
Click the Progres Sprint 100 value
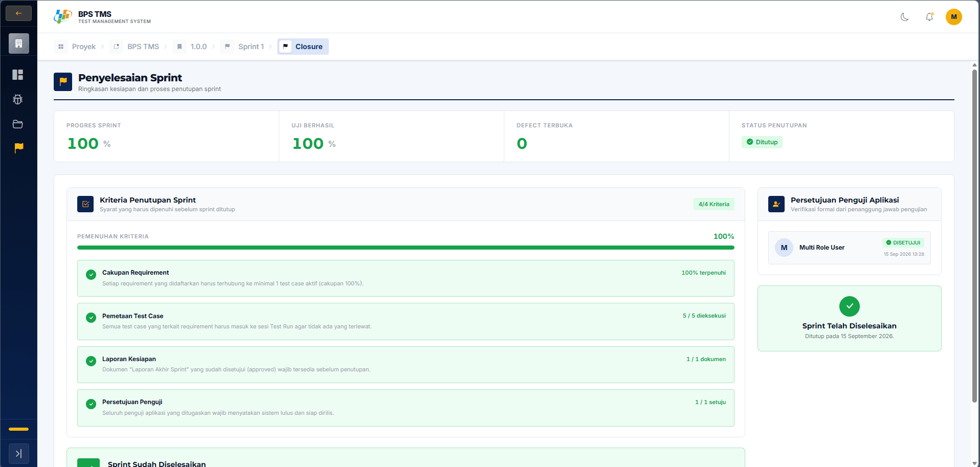click(83, 144)
